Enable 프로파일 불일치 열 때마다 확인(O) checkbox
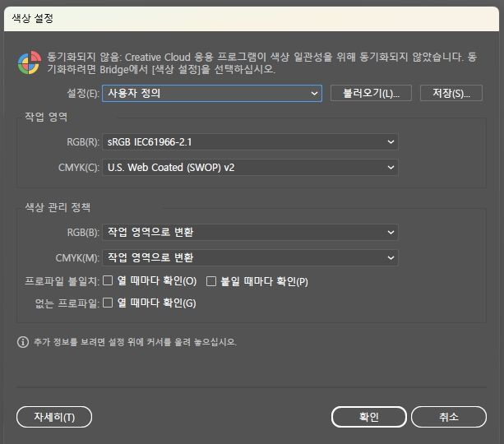This screenshot has width=504, height=444. [x=108, y=281]
